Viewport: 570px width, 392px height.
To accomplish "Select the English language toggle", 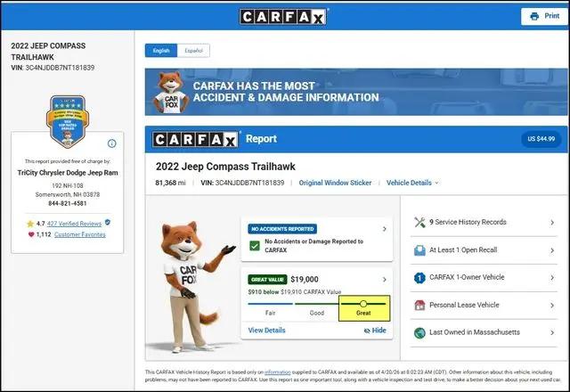I will (161, 51).
